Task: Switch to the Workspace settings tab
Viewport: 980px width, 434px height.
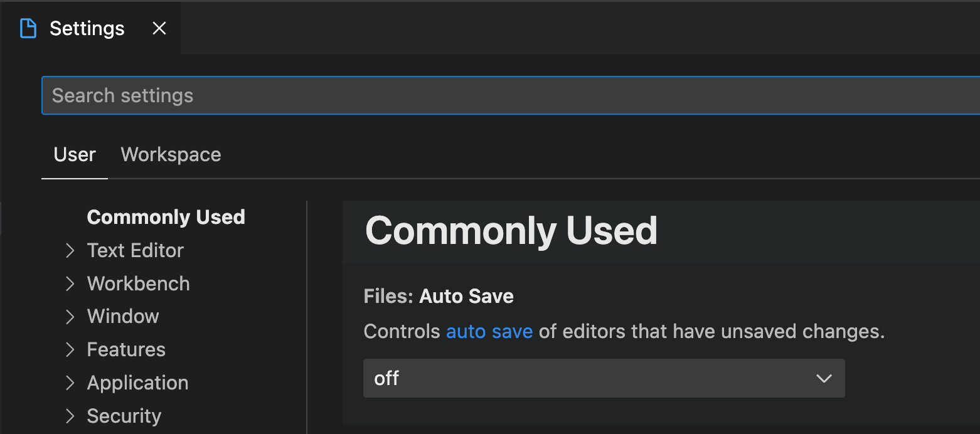Action: pyautogui.click(x=171, y=154)
